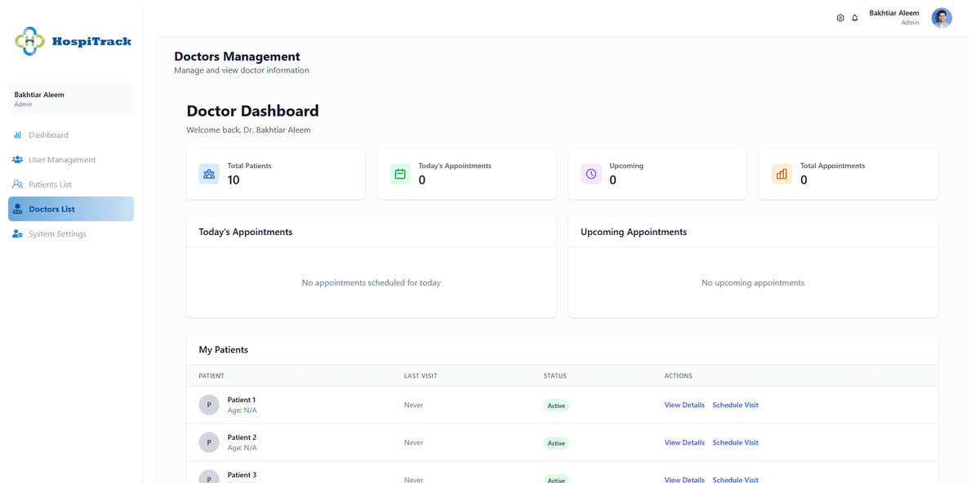
Task: Click the Today's Appointments calendar icon
Action: tap(400, 174)
